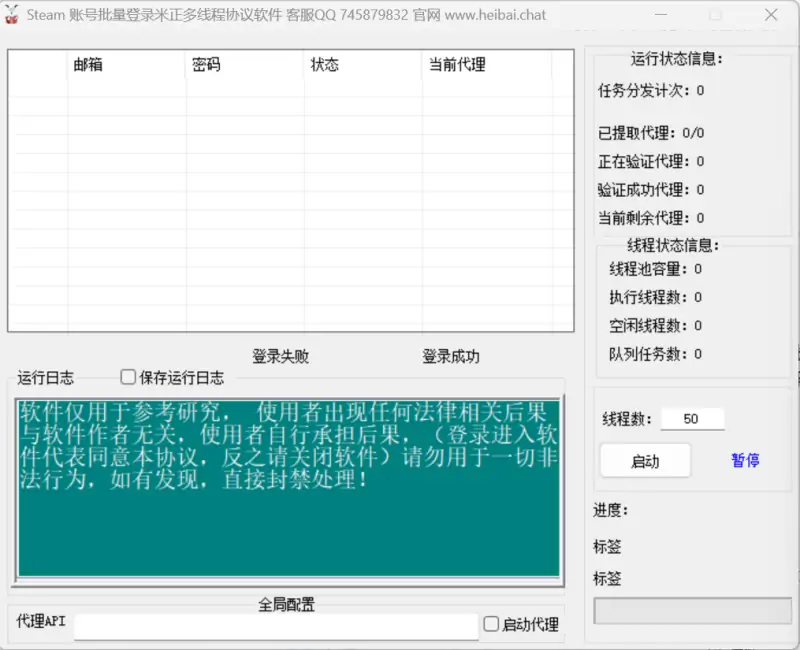Viewport: 800px width, 650px height.
Task: Click the progress bar at bottom right
Action: (x=692, y=610)
